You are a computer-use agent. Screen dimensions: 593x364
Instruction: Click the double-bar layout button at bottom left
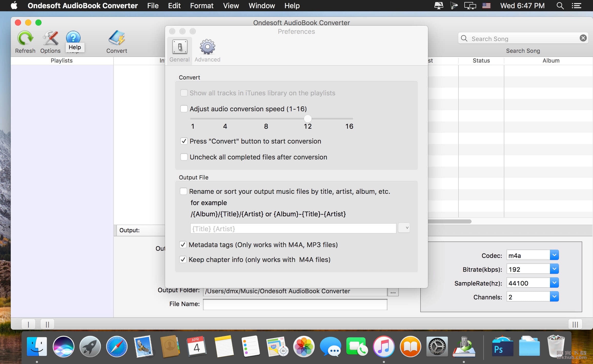coord(47,324)
